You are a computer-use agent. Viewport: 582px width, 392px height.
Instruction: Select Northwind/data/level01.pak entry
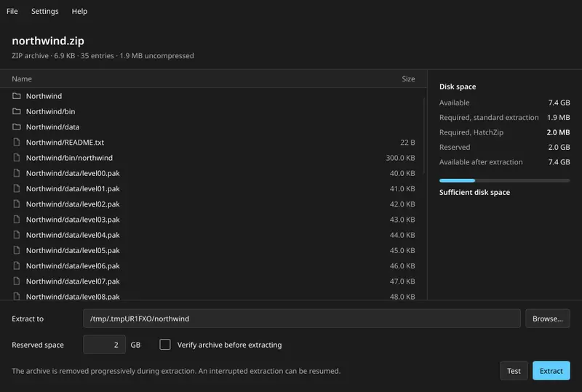213,188
